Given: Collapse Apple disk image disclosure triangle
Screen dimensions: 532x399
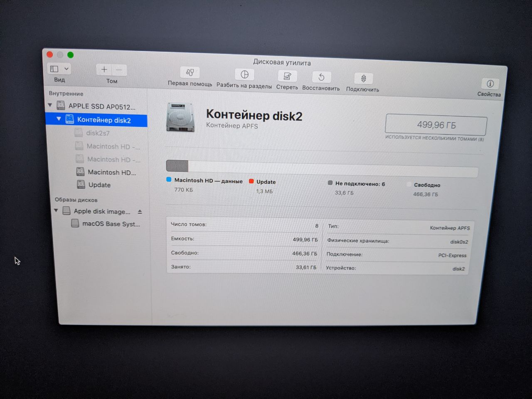Looking at the screenshot, I should coord(56,211).
